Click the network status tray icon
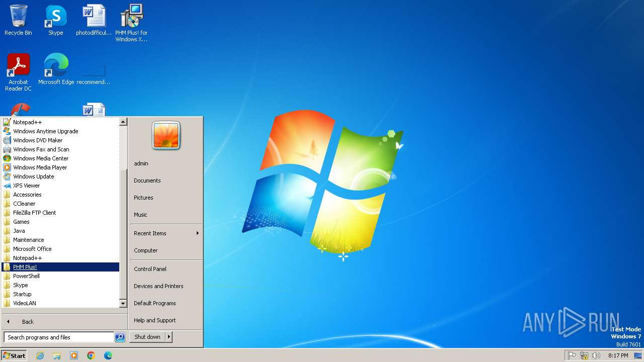The width and height of the screenshot is (644, 362). coord(584,355)
